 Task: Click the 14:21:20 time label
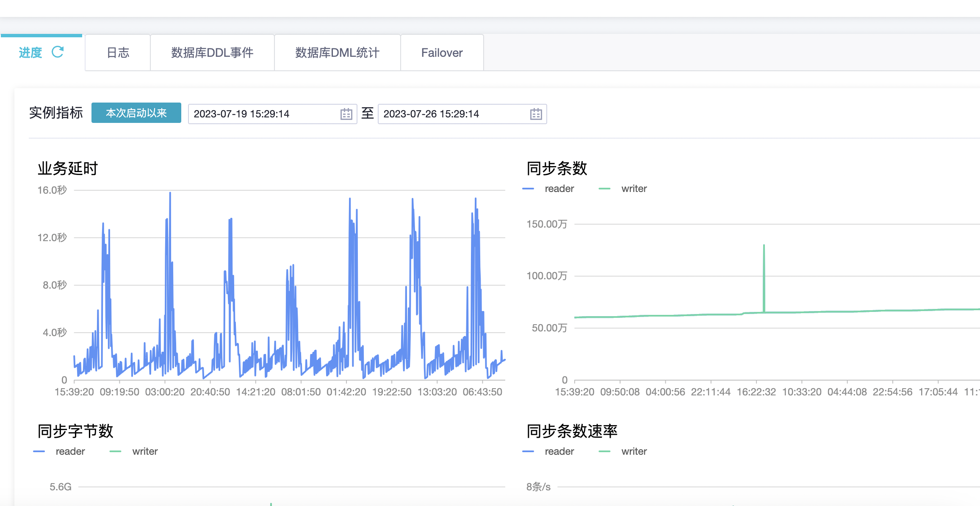click(x=255, y=392)
